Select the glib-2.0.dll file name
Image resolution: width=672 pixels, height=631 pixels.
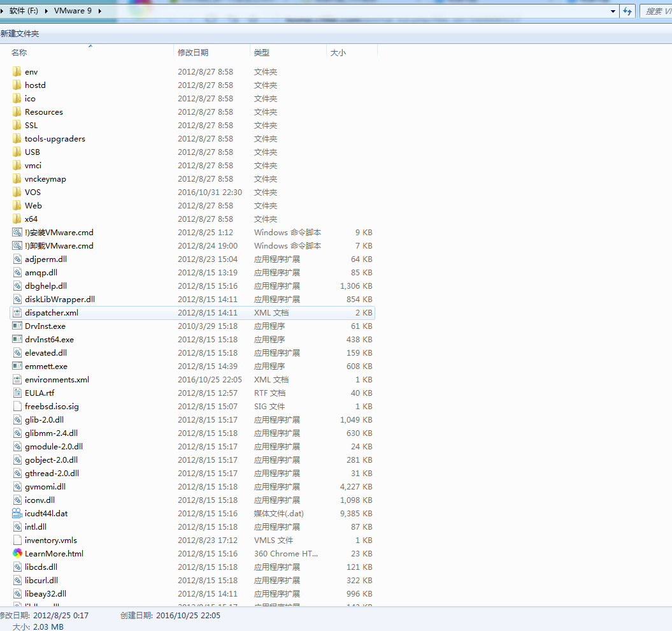(44, 419)
